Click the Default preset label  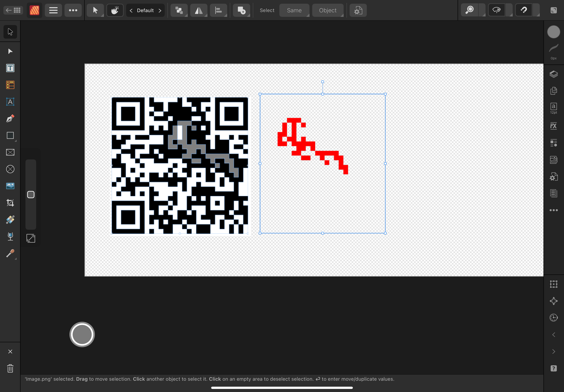click(x=145, y=10)
